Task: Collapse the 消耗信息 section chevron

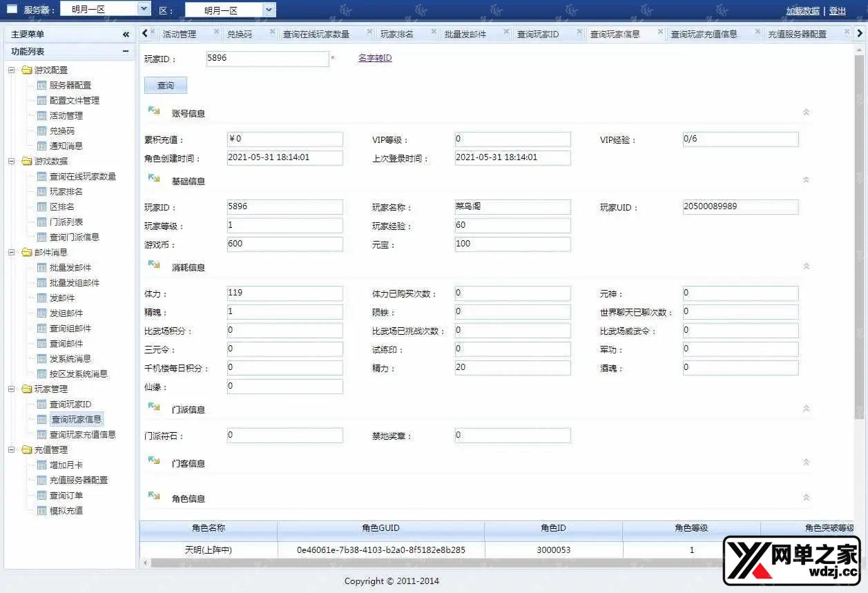Action: 805,266
